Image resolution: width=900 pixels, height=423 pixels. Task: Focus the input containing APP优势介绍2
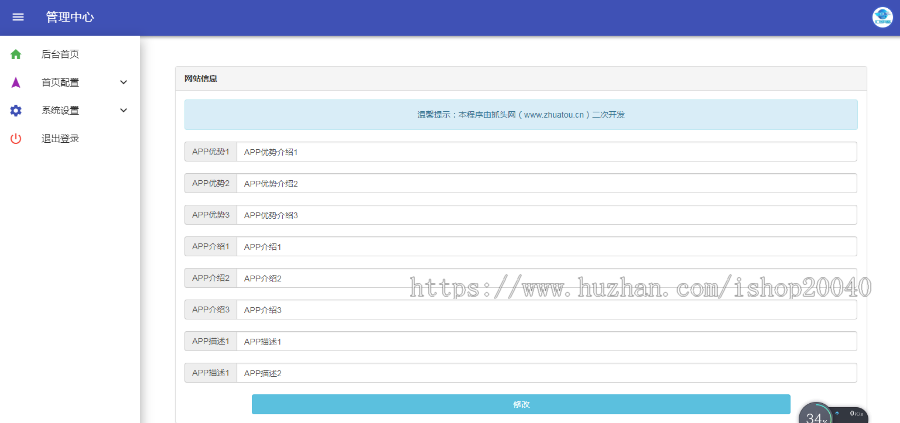546,184
